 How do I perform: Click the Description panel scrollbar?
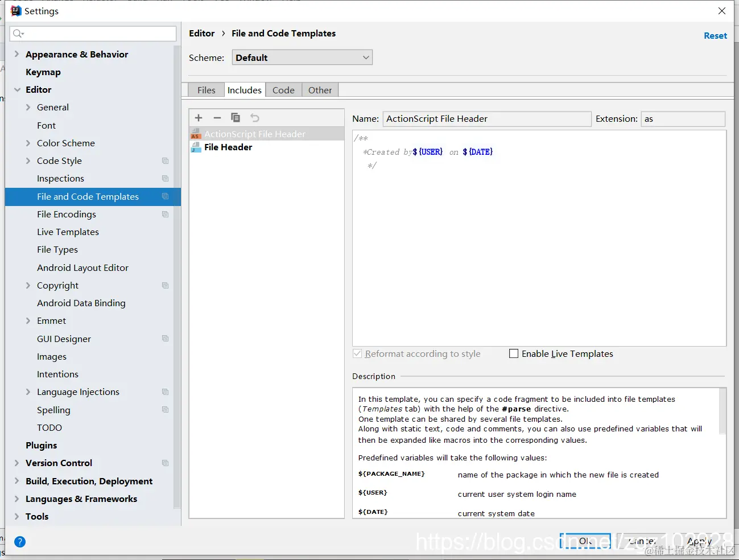pyautogui.click(x=723, y=411)
